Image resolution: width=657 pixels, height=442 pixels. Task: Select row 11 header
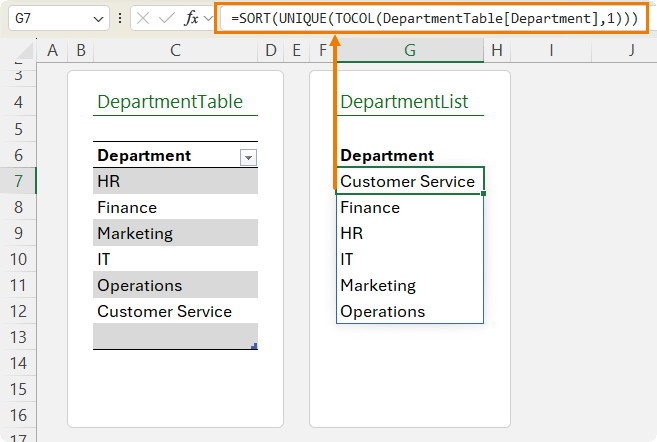coord(18,285)
